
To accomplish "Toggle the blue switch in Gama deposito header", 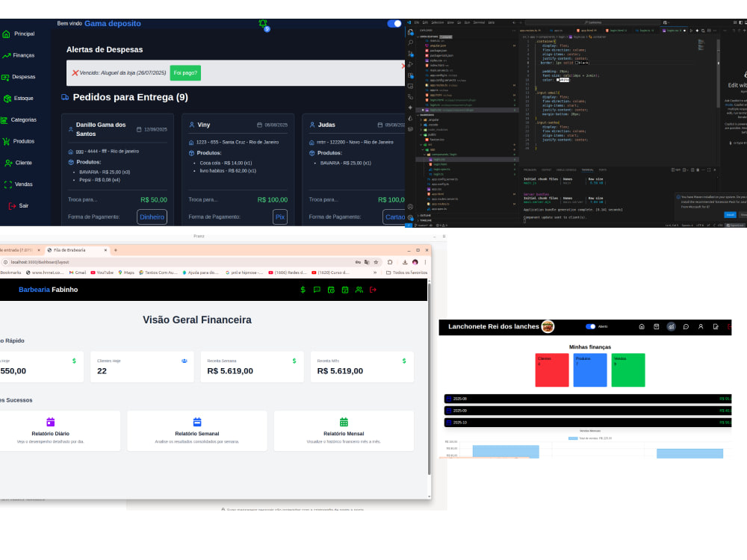I will coord(394,23).
